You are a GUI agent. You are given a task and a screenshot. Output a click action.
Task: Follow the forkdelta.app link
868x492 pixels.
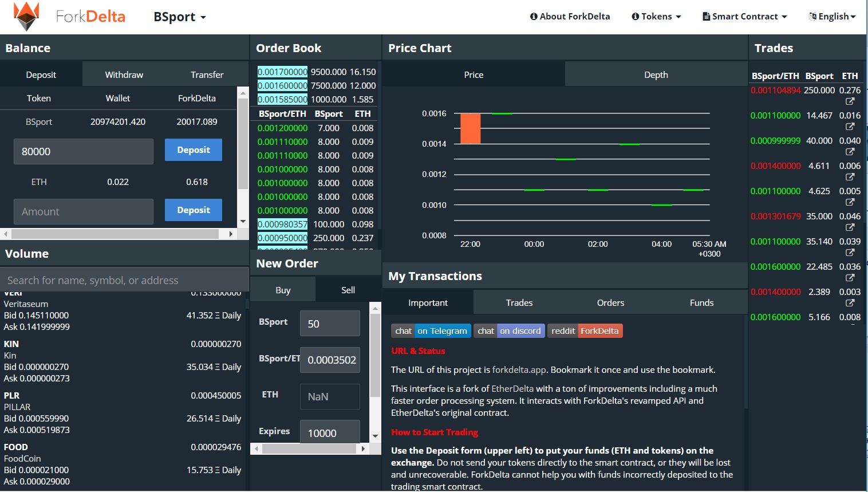click(519, 370)
